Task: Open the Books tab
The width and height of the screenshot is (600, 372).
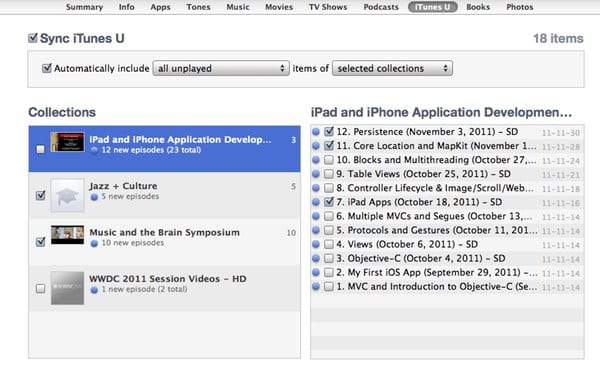Action: (x=478, y=7)
